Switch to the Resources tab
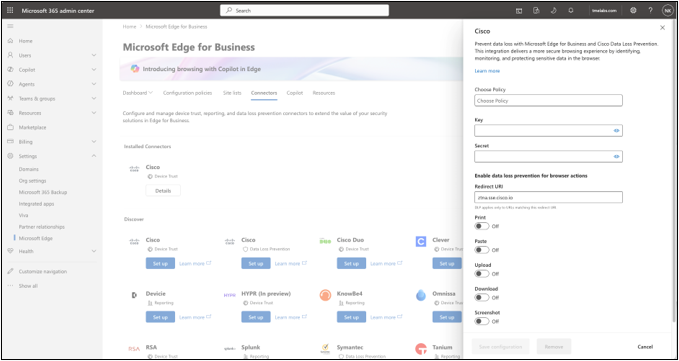Image resolution: width=679 pixels, height=361 pixels. point(323,93)
